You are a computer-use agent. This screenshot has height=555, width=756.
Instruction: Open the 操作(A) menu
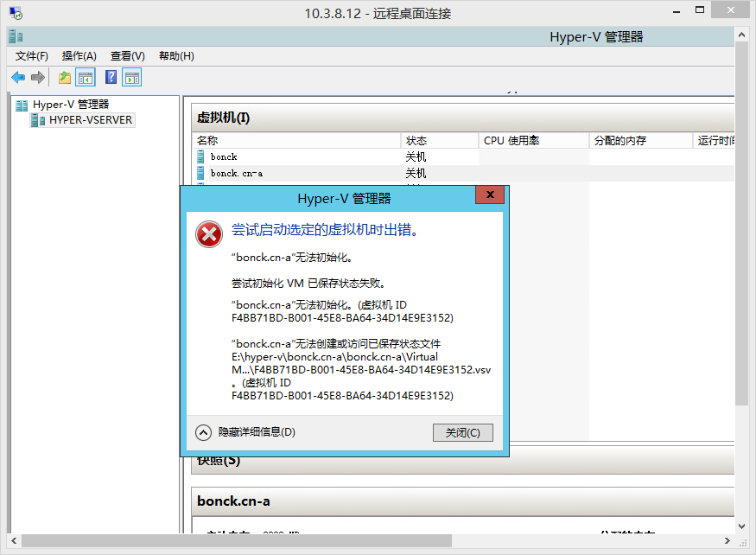79,56
